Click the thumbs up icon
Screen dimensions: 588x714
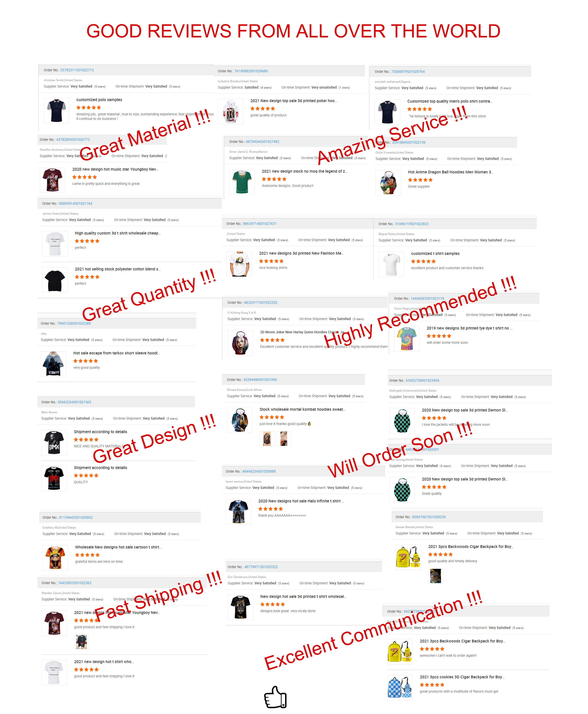(275, 697)
